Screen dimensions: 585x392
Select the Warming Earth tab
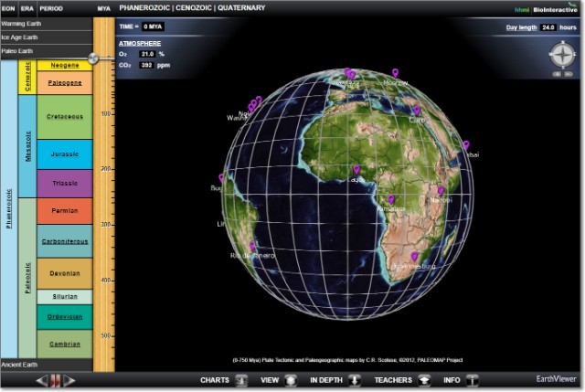(46, 23)
